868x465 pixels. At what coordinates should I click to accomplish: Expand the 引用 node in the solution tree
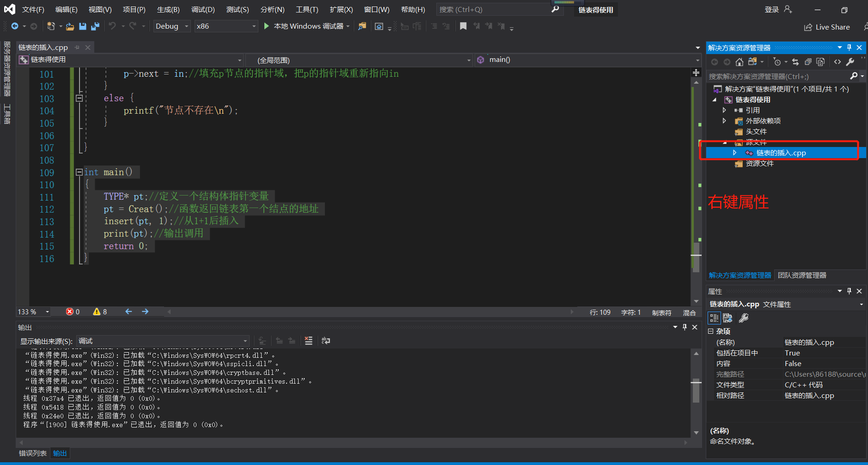(x=724, y=110)
